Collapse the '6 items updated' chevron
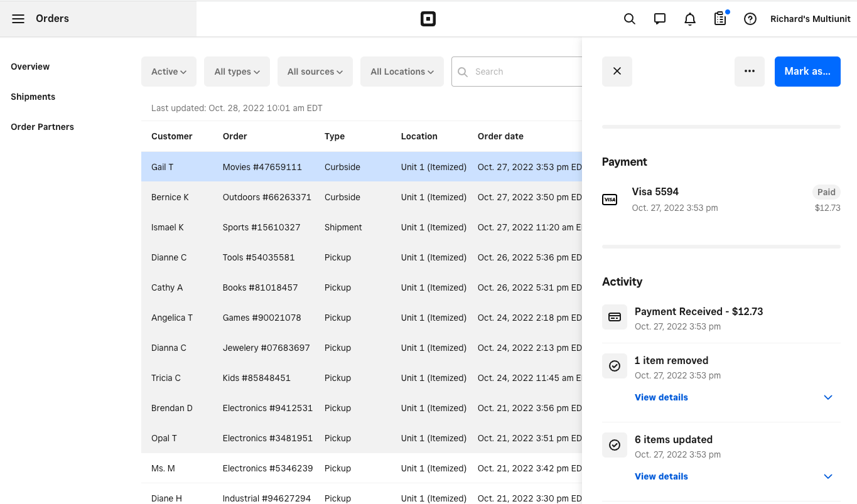Viewport: 857px width, 504px height. 827,476
